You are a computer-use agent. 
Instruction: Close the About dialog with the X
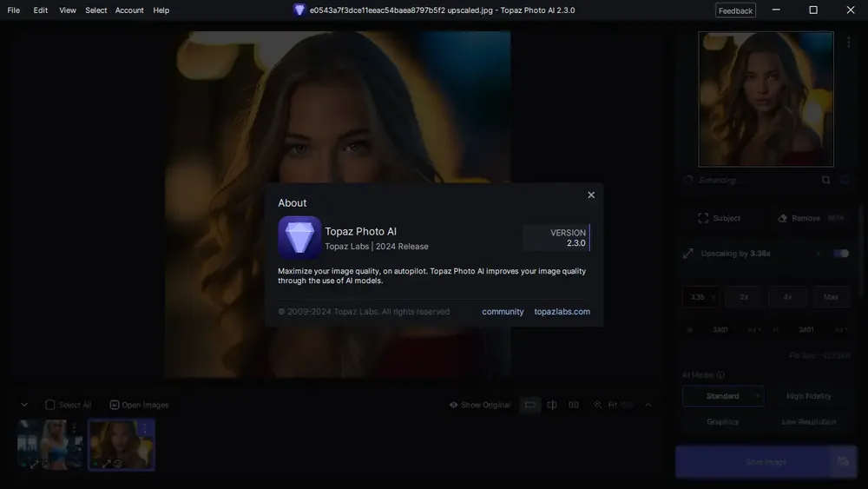click(x=590, y=195)
